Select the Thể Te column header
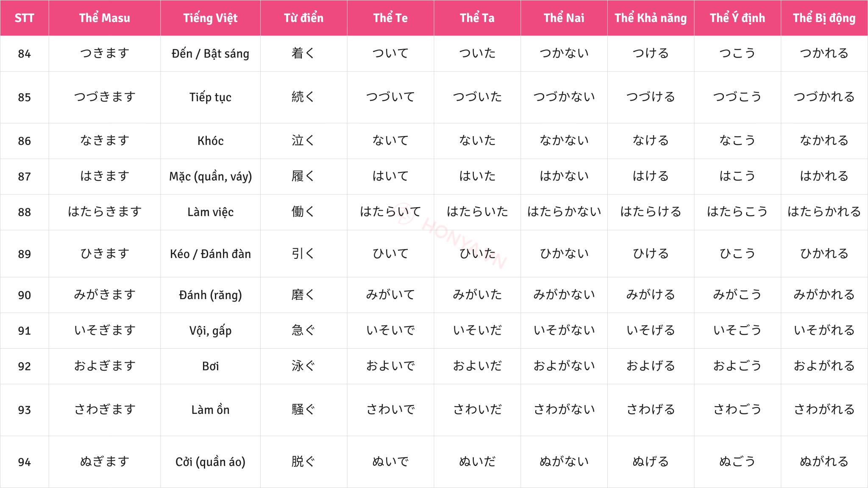The width and height of the screenshot is (868, 488). (390, 18)
